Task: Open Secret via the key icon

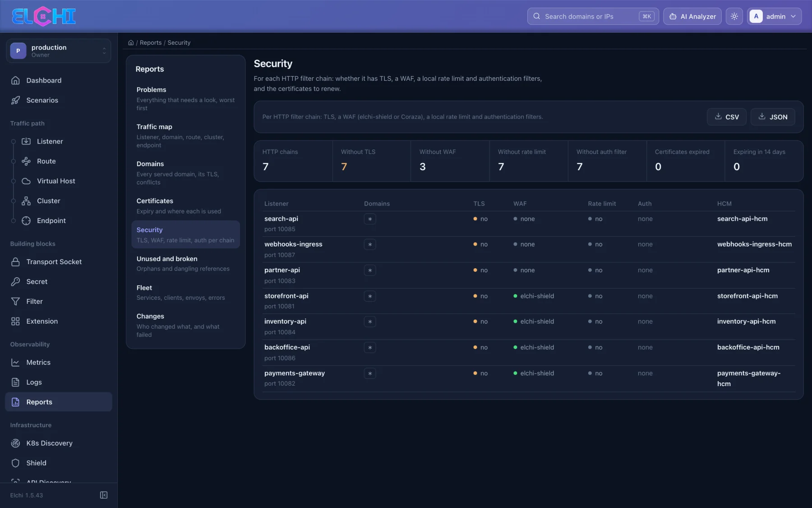Action: [15, 282]
